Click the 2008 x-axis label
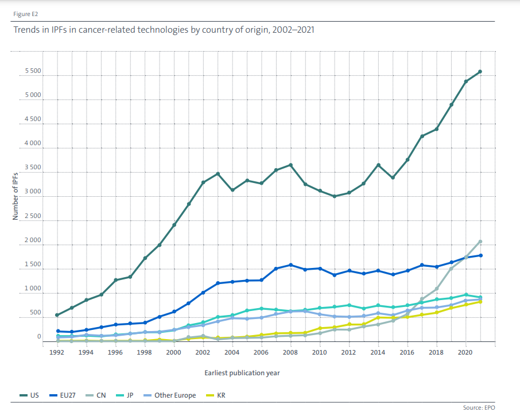Viewport: 520px width, 420px height. point(290,352)
